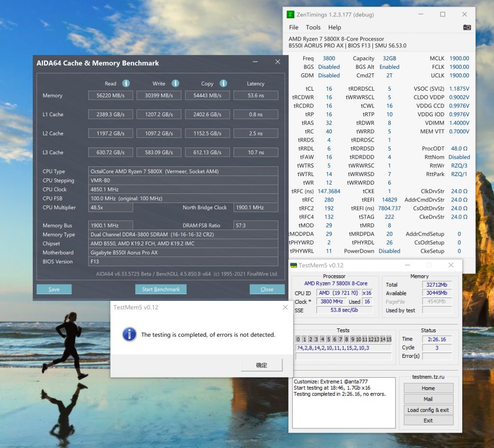Click the info icon beside Write
This screenshot has height=448, width=494.
click(176, 83)
